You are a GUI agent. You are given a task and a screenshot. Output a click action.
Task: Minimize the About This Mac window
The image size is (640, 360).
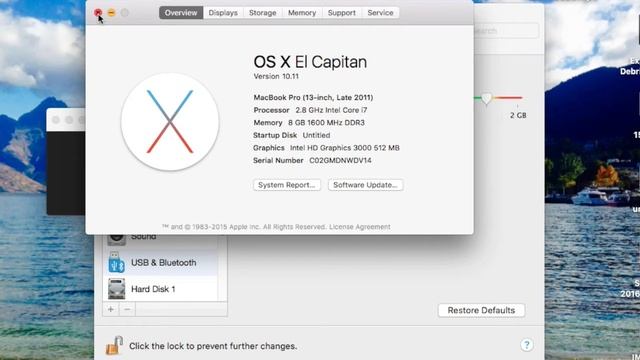tap(111, 13)
